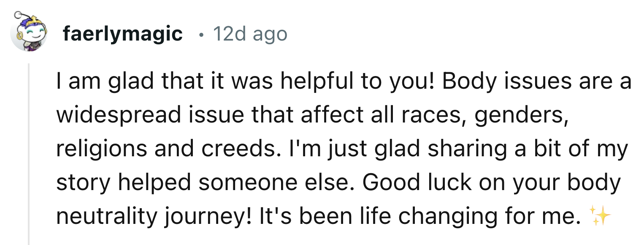Click the faerlymagic user avatar
Screen dimensions: 644x245
click(x=28, y=34)
